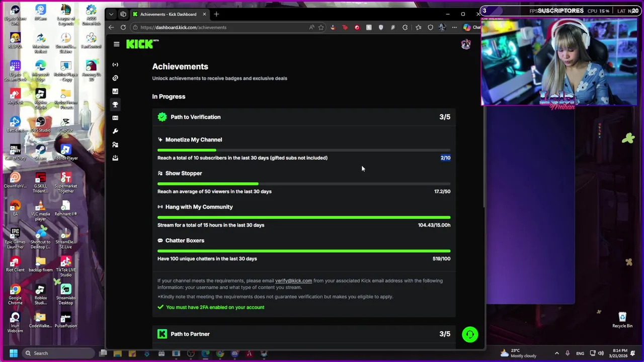Click the green KICK logo
644x362 pixels.
coord(141,44)
